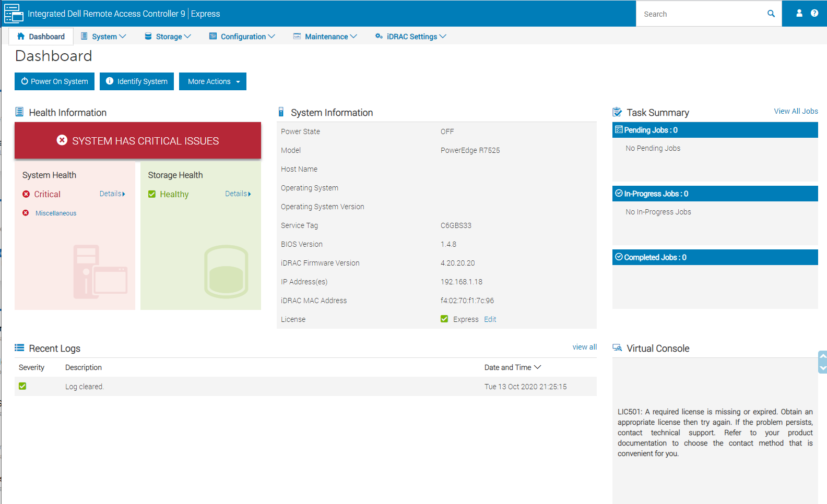The width and height of the screenshot is (827, 504).
Task: Open the Maintenance menu
Action: click(325, 37)
